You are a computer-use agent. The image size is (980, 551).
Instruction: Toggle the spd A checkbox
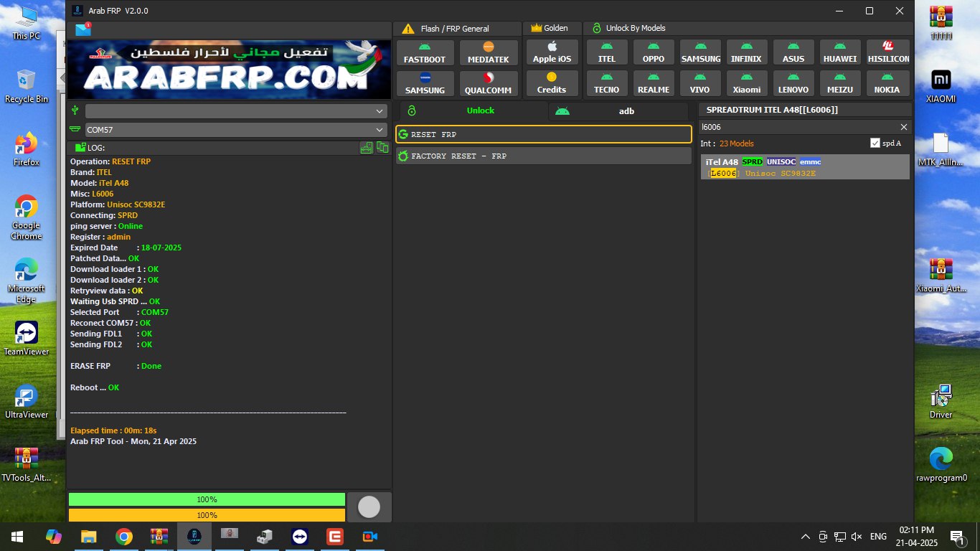[x=875, y=143]
